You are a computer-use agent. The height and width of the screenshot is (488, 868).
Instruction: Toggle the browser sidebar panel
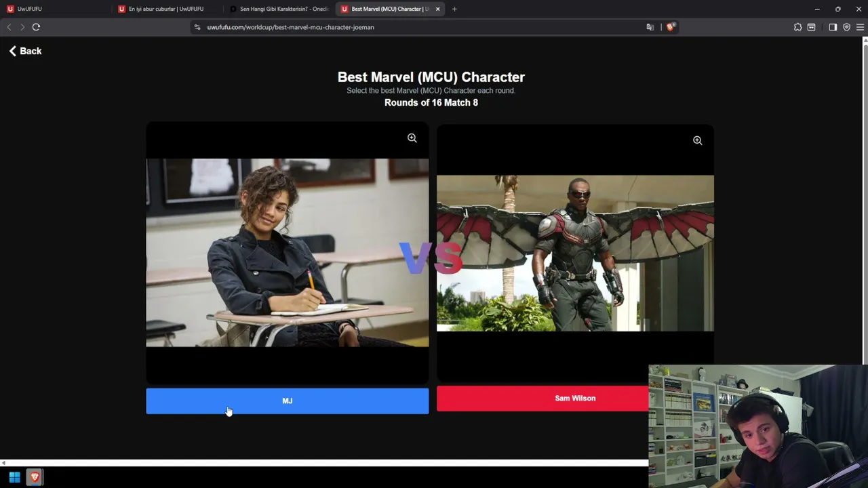pos(833,27)
